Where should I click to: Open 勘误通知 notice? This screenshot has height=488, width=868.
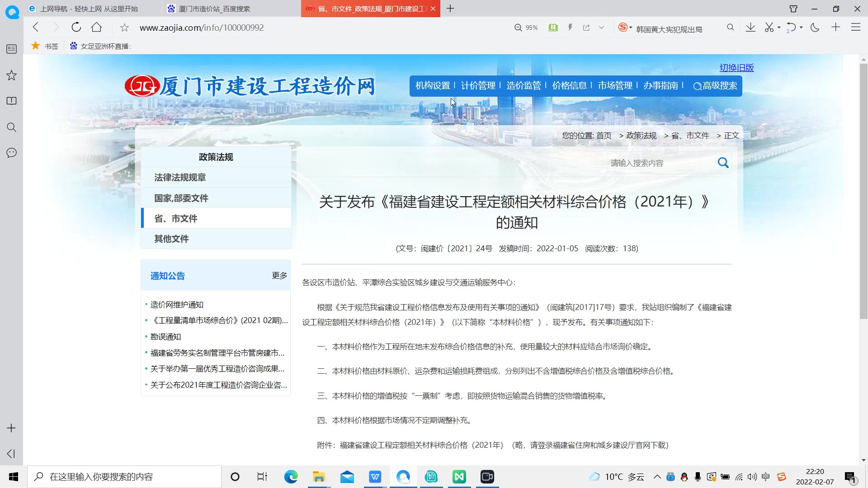click(165, 337)
